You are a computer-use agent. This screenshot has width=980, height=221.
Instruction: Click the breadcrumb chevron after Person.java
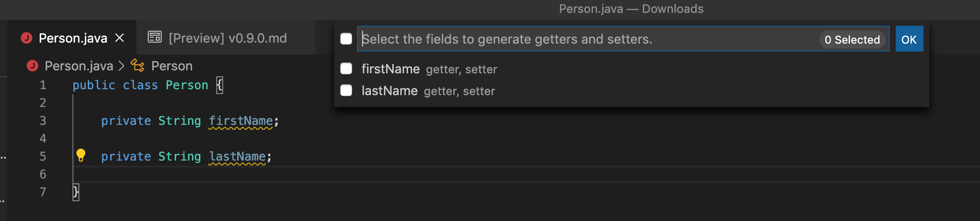pos(122,66)
